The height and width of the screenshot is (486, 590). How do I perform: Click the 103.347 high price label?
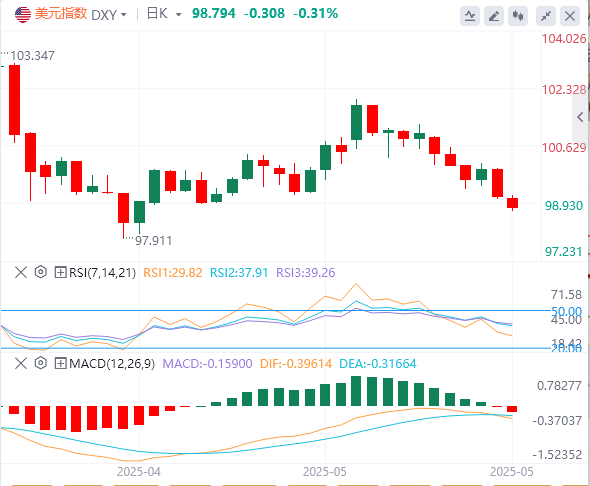coord(32,56)
